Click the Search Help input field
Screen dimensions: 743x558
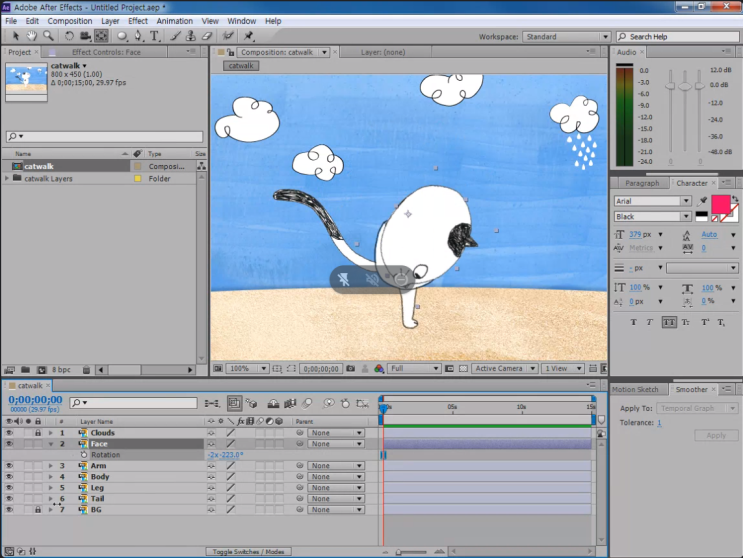click(680, 37)
